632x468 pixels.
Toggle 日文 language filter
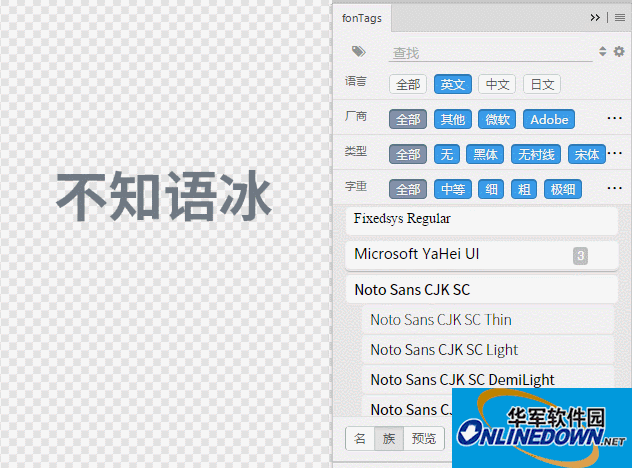tap(542, 84)
